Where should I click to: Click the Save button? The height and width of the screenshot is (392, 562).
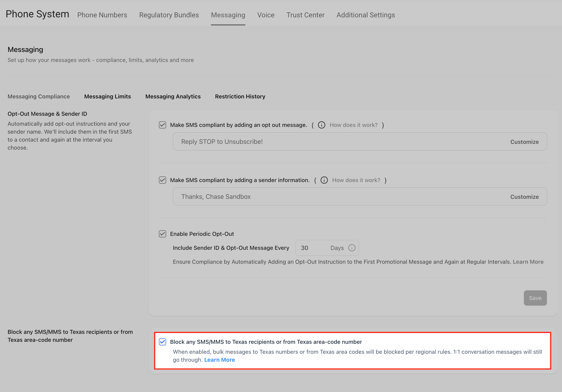click(x=535, y=298)
